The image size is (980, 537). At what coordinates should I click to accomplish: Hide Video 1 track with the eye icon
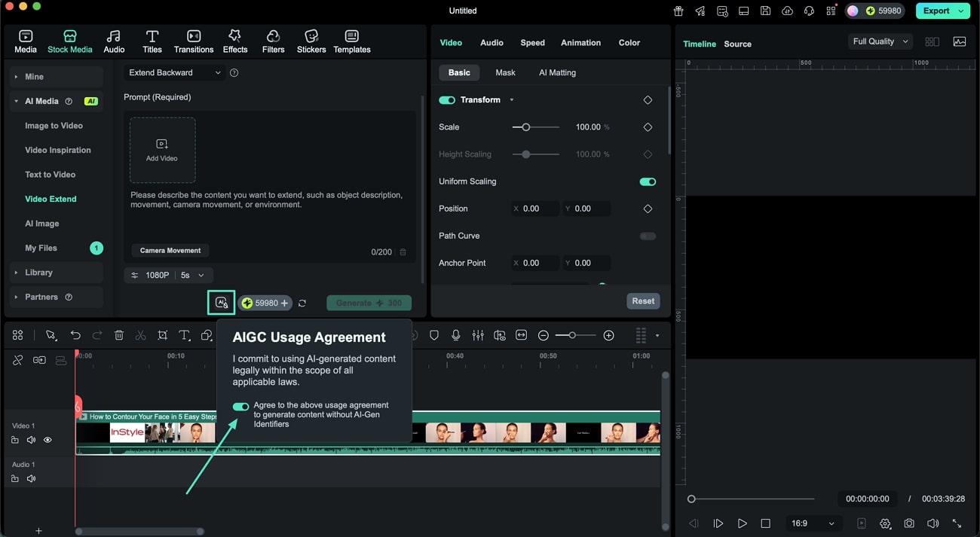coord(47,439)
